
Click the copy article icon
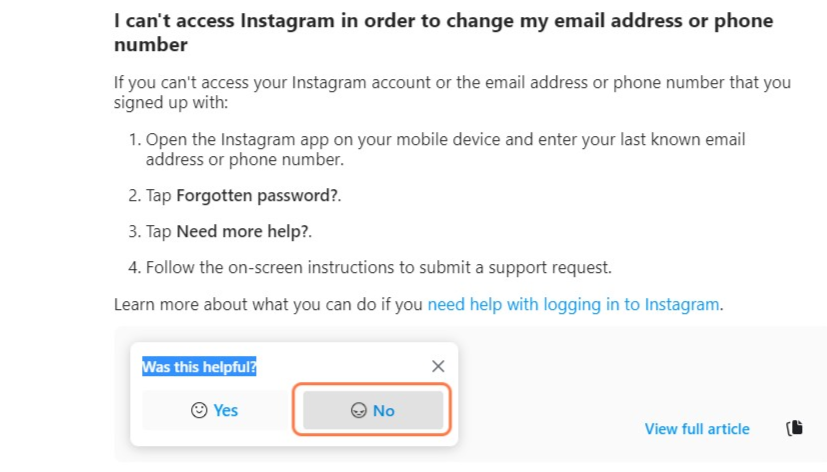(x=794, y=428)
